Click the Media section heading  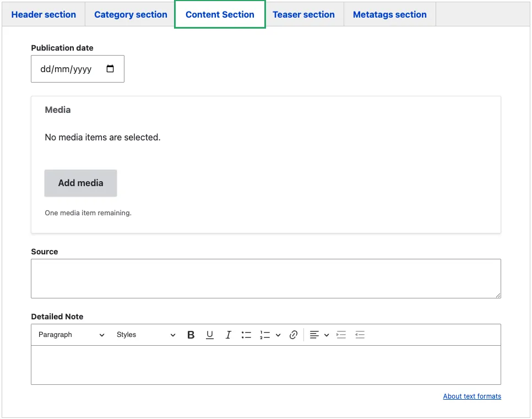(x=58, y=110)
